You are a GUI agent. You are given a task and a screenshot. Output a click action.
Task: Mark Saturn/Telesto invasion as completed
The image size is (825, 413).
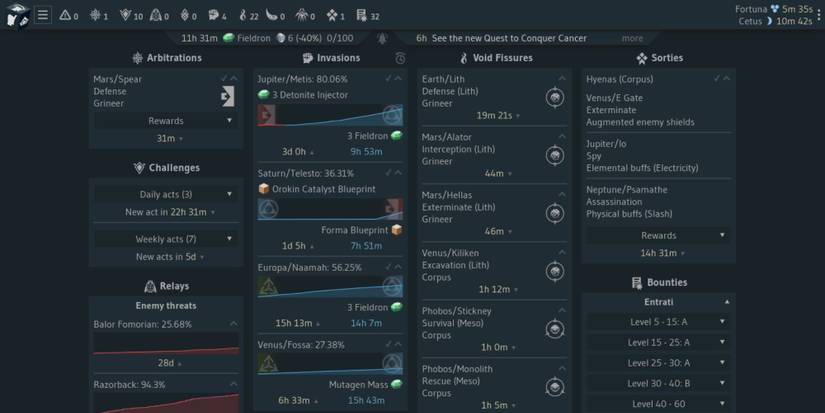389,173
